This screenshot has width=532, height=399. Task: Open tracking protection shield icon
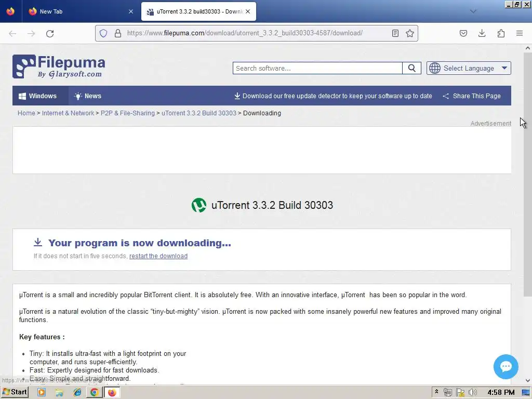(x=103, y=33)
